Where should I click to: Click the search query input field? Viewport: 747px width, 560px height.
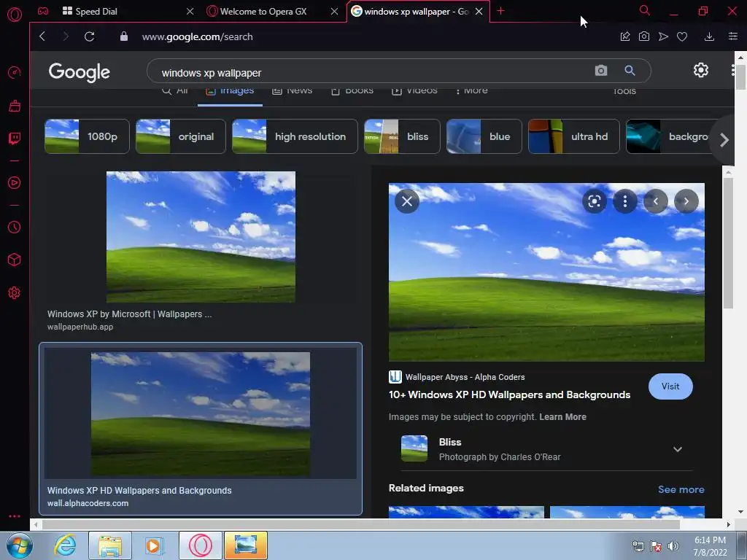tap(371, 72)
